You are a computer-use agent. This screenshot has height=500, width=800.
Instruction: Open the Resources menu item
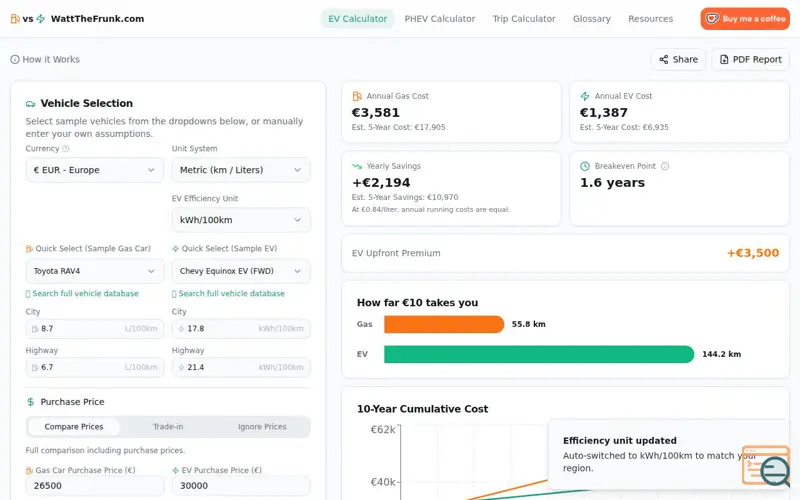click(x=650, y=19)
